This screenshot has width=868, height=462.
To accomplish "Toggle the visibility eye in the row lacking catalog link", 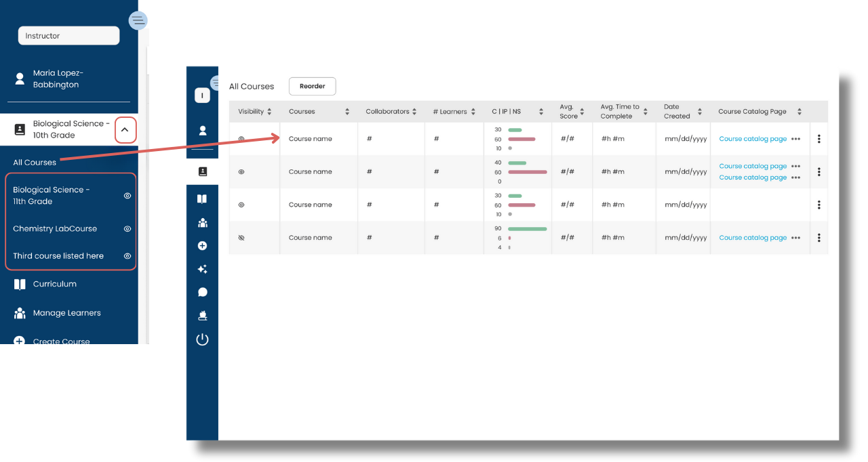I will [x=241, y=205].
